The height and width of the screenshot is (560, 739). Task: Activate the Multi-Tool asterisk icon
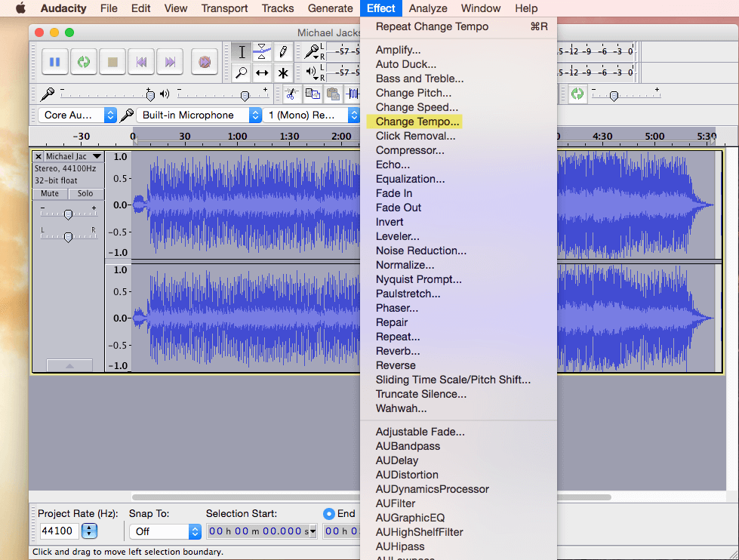coord(283,73)
